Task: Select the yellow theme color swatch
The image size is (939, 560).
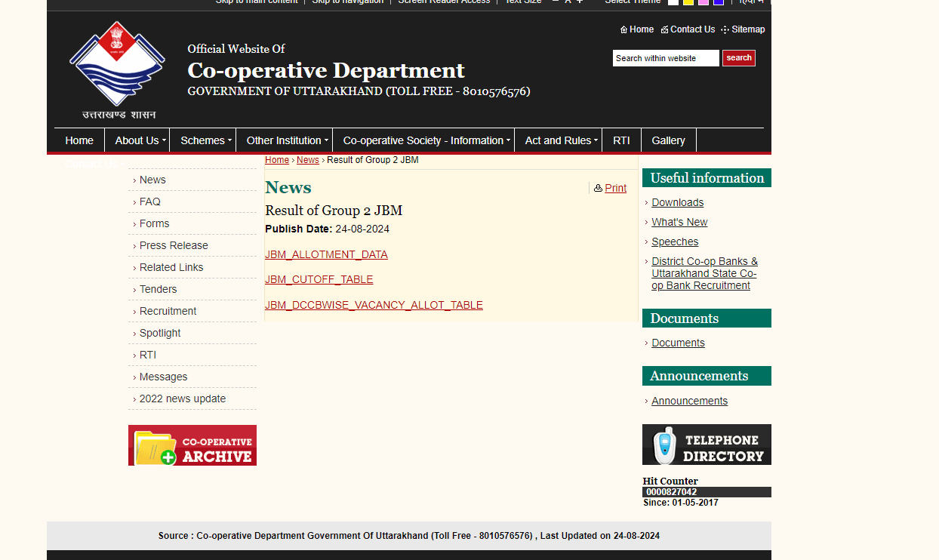Action: coord(688,2)
